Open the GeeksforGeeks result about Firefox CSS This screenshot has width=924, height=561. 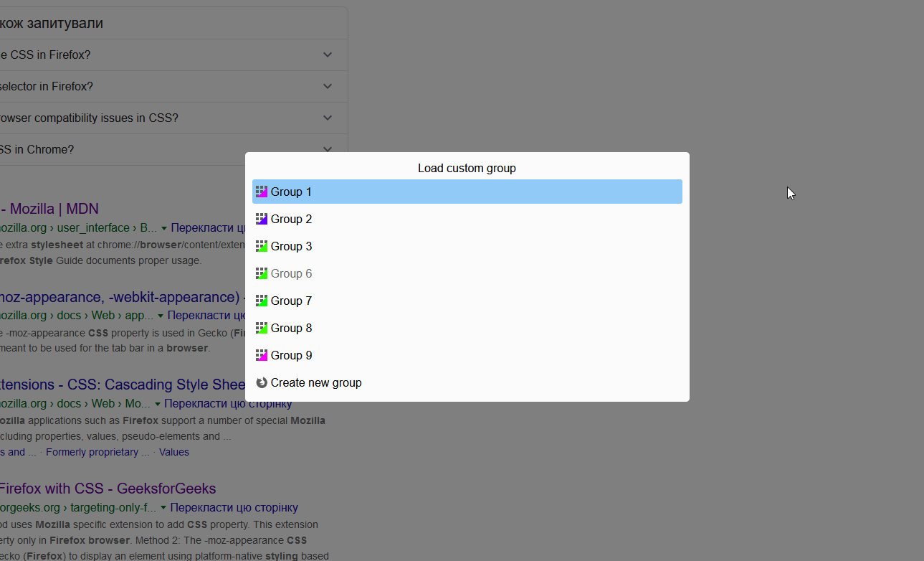click(x=108, y=488)
